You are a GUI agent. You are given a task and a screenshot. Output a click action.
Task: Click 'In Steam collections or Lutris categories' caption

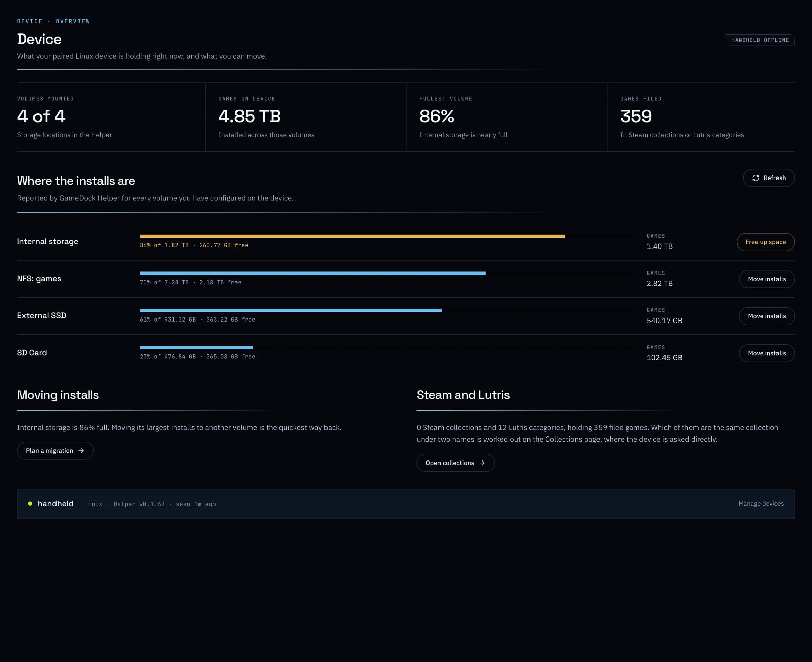[x=682, y=135]
